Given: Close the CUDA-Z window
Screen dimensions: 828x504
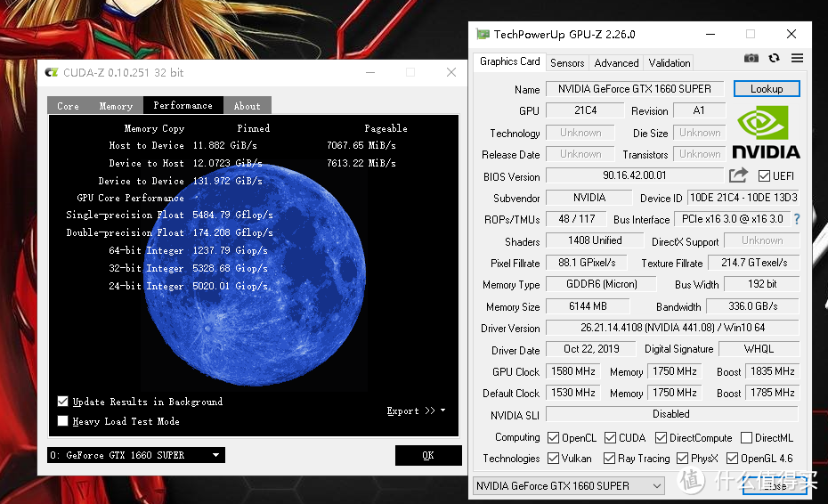Looking at the screenshot, I should pos(451,72).
